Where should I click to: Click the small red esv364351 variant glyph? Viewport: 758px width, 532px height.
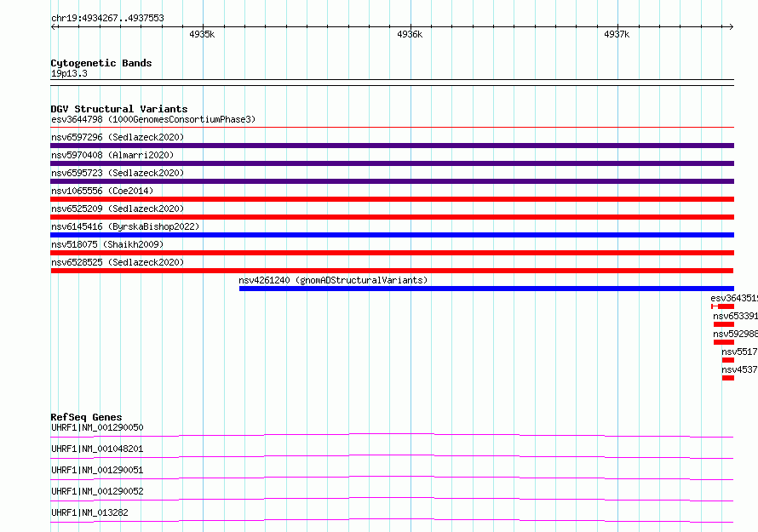tap(723, 306)
